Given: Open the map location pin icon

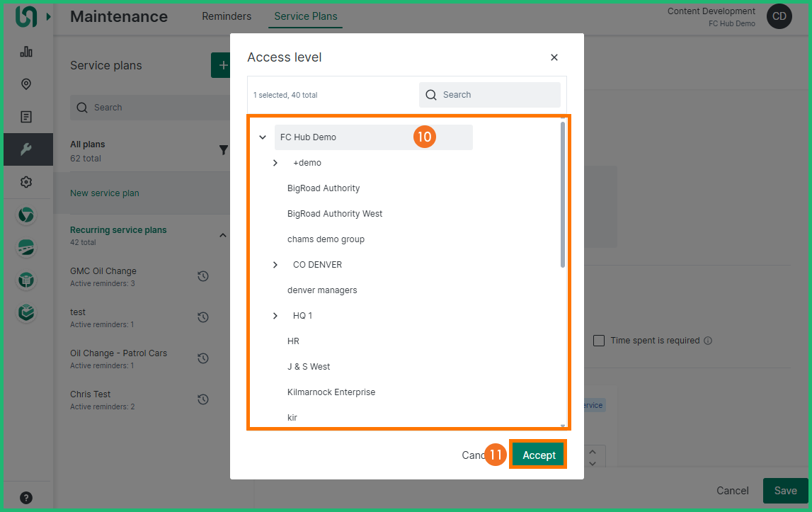Looking at the screenshot, I should 26,84.
